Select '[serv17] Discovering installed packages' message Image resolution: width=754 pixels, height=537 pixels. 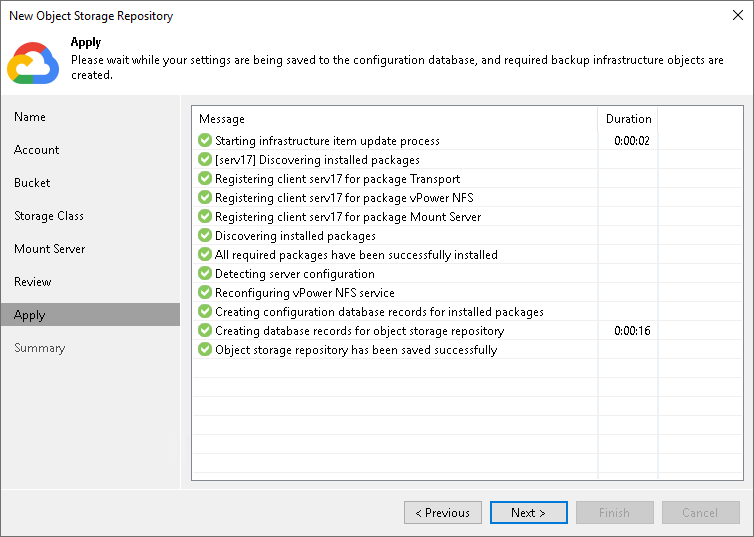tap(317, 160)
